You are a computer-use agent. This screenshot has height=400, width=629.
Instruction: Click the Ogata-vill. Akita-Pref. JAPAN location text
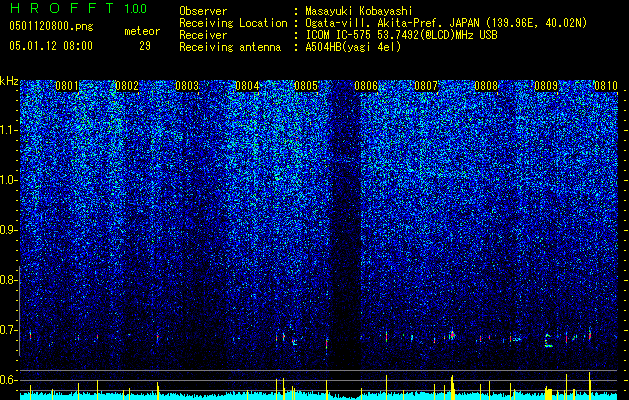(446, 24)
